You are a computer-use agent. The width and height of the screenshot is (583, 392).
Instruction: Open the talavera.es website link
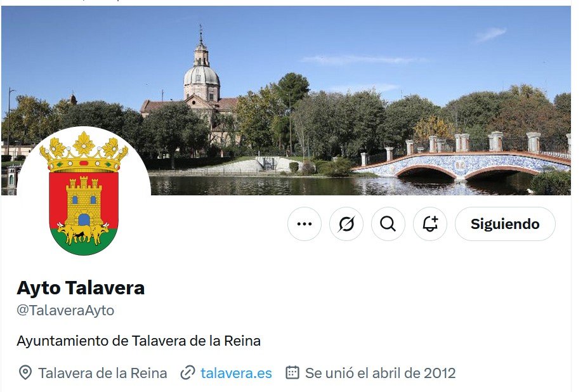(x=236, y=373)
